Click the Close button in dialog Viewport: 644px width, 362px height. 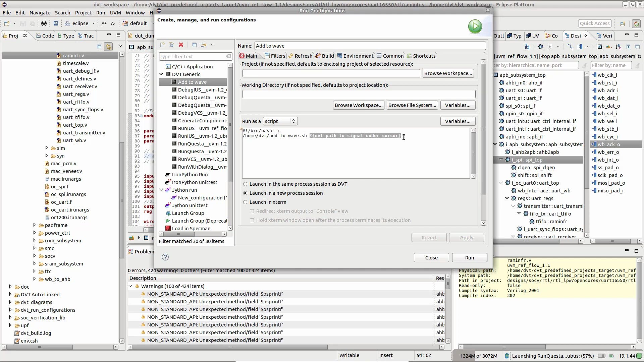(431, 257)
